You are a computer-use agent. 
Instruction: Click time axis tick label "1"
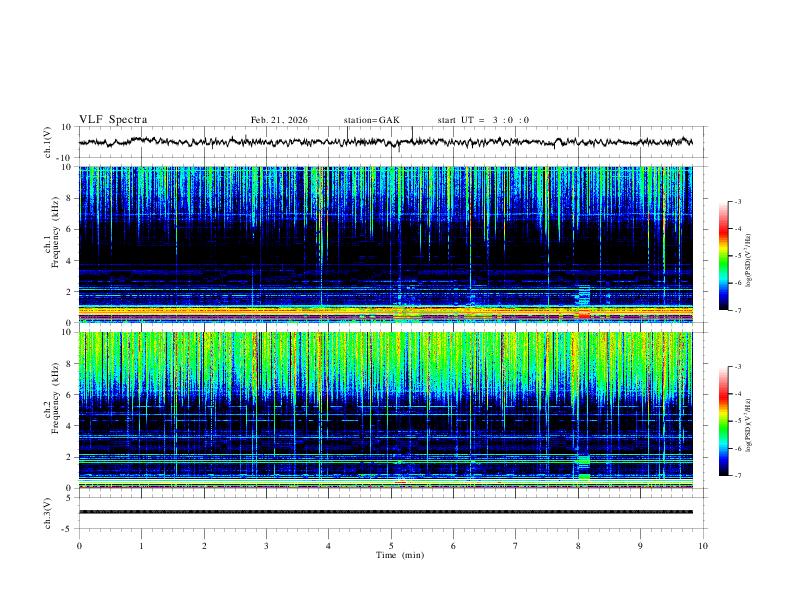pyautogui.click(x=141, y=546)
